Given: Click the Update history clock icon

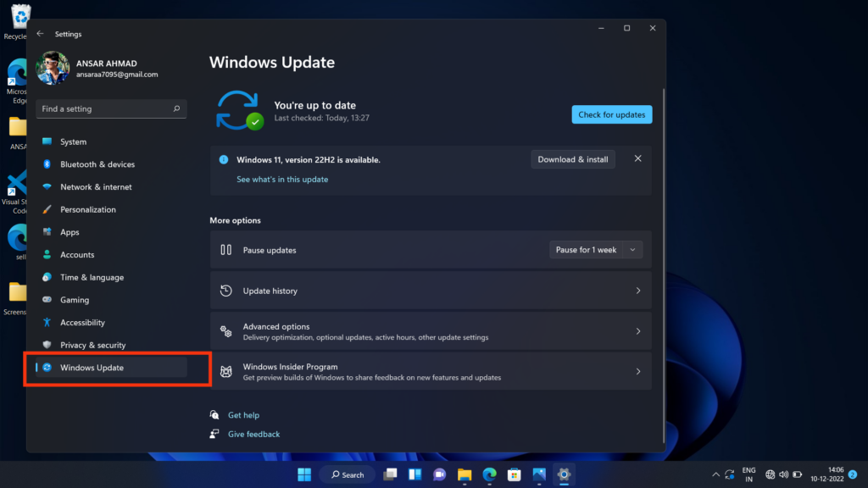Looking at the screenshot, I should 225,291.
